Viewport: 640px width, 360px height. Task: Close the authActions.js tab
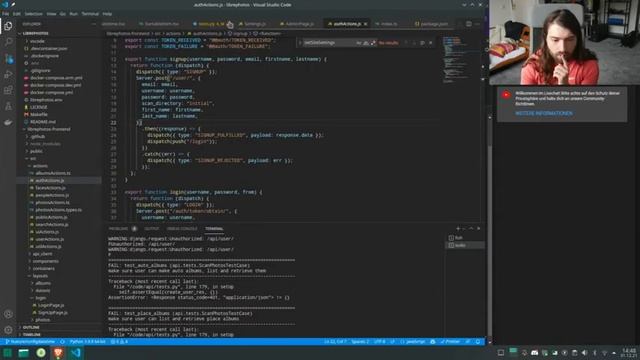(x=365, y=24)
